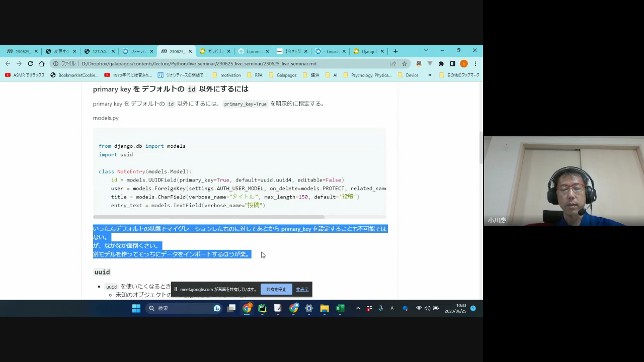
Task: Open File Explorer from the taskbar
Action: [x=325, y=308]
